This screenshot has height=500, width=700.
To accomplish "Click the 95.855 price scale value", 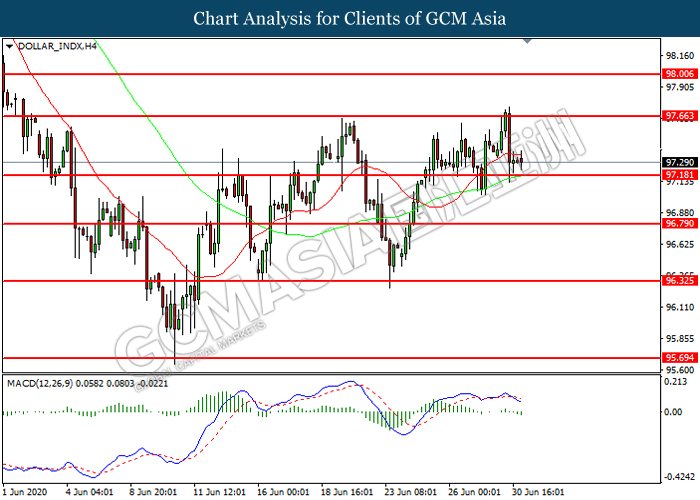I will click(680, 339).
